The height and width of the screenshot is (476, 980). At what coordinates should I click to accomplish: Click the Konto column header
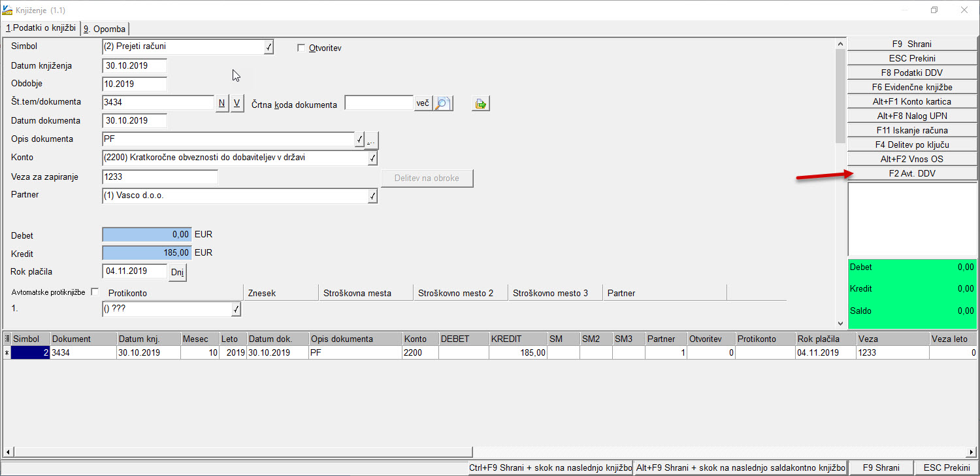[420, 339]
